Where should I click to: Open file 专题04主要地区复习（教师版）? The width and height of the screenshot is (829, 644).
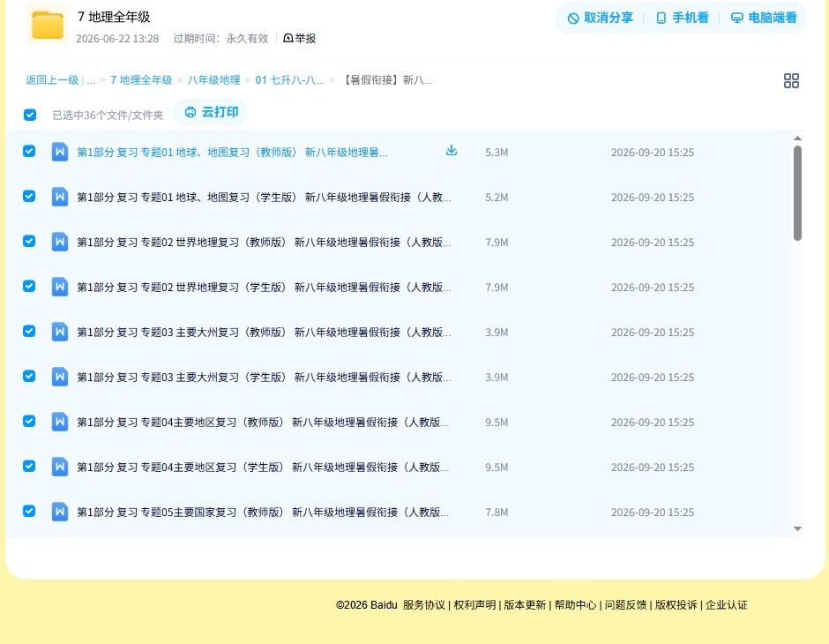263,422
